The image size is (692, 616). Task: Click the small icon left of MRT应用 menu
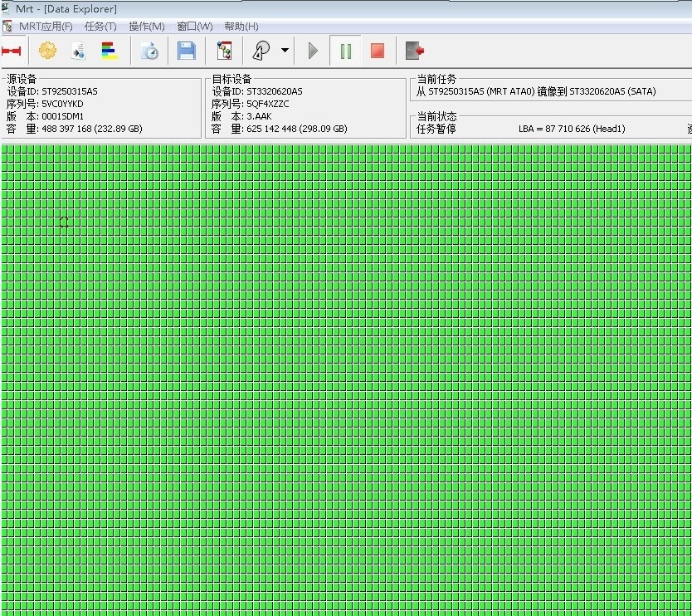pyautogui.click(x=7, y=27)
